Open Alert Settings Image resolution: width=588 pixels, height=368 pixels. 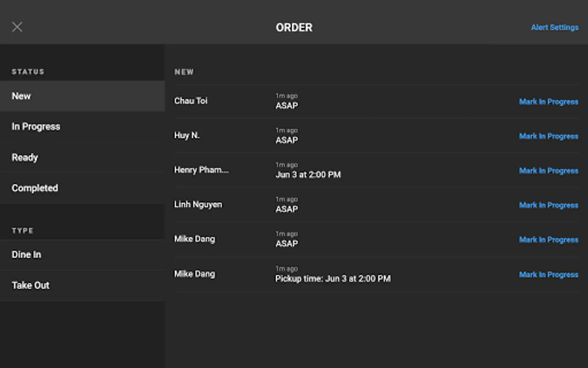[x=555, y=27]
